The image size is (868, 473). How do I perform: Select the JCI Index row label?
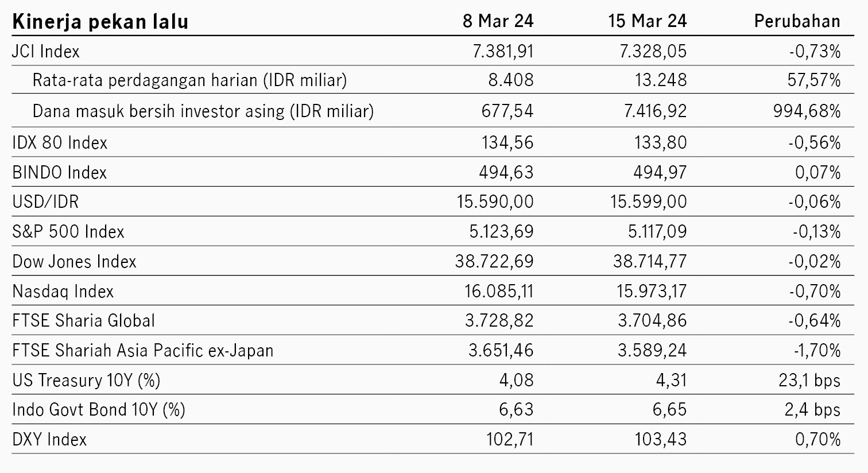[46, 52]
